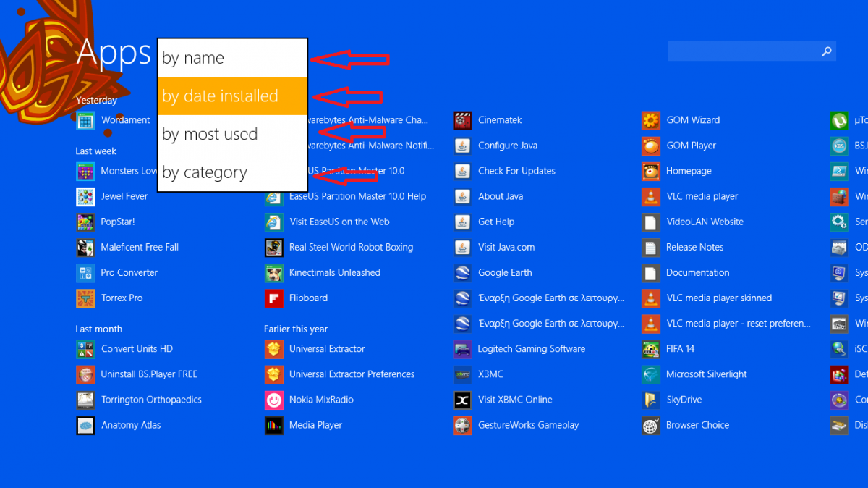
Task: Launch FIFA 14
Action: click(x=668, y=348)
